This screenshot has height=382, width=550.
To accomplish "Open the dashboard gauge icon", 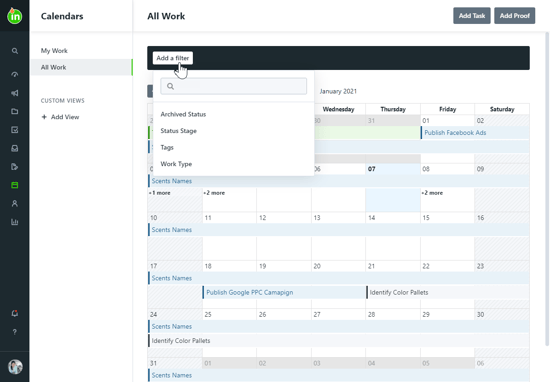I will point(15,74).
